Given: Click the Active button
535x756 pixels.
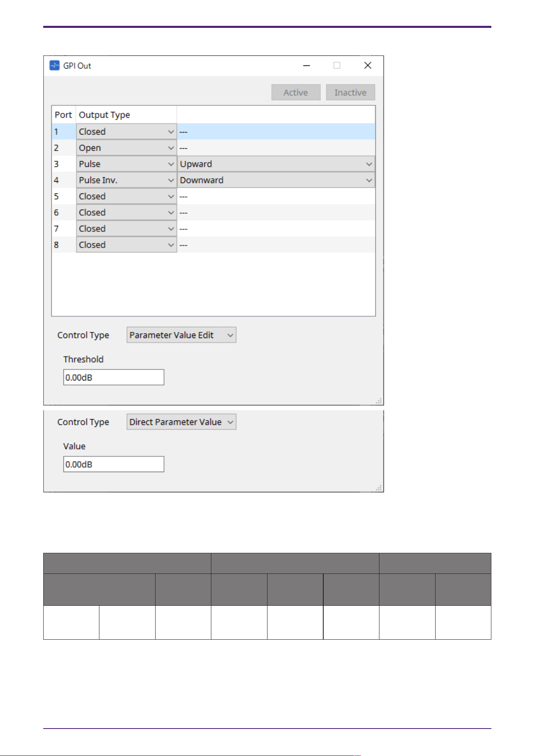Looking at the screenshot, I should pos(296,92).
